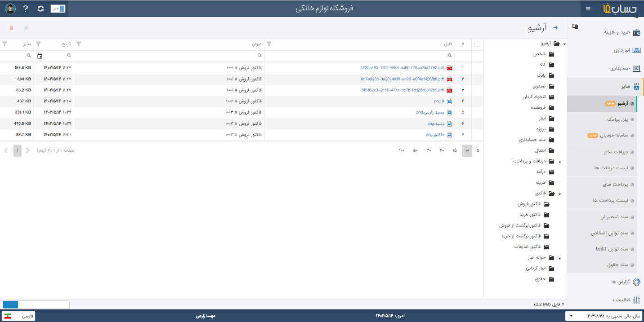Click the previous page chevron in pagination
This screenshot has height=322, width=644.
(x=27, y=150)
